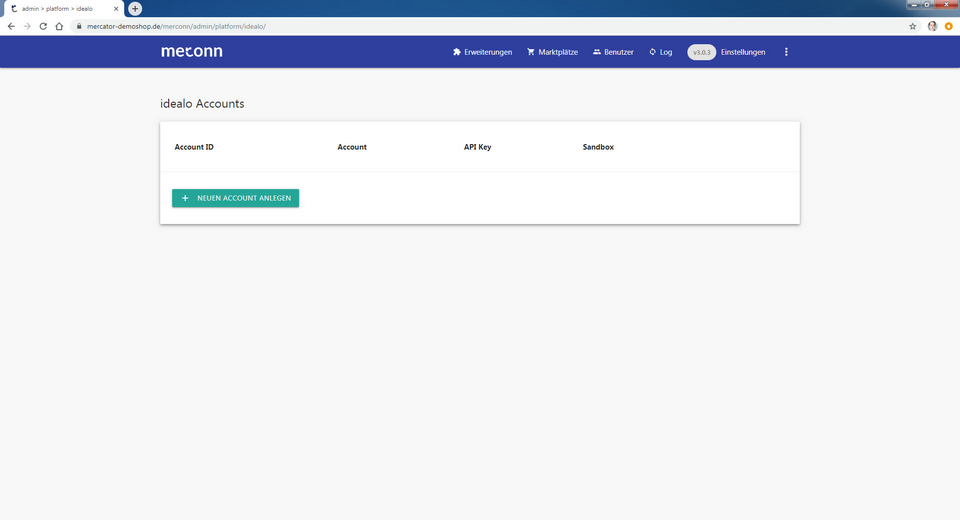The image size is (960, 520).
Task: Open Einstellungen settings
Action: [743, 52]
